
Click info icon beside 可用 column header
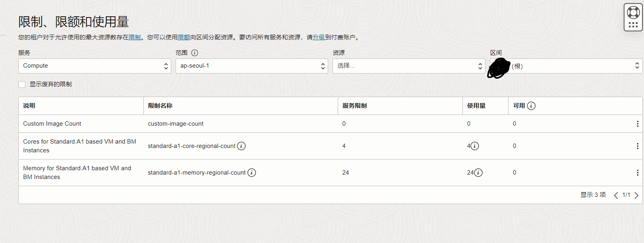point(531,106)
